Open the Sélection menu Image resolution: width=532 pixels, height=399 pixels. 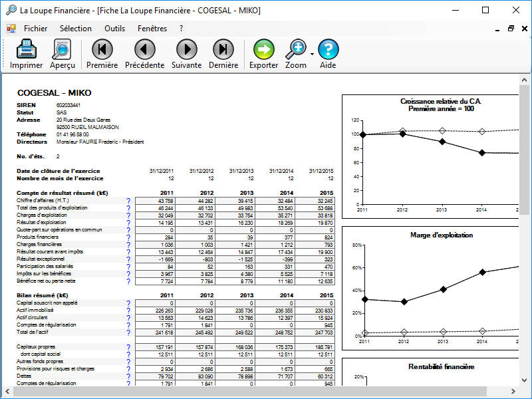[x=76, y=29]
